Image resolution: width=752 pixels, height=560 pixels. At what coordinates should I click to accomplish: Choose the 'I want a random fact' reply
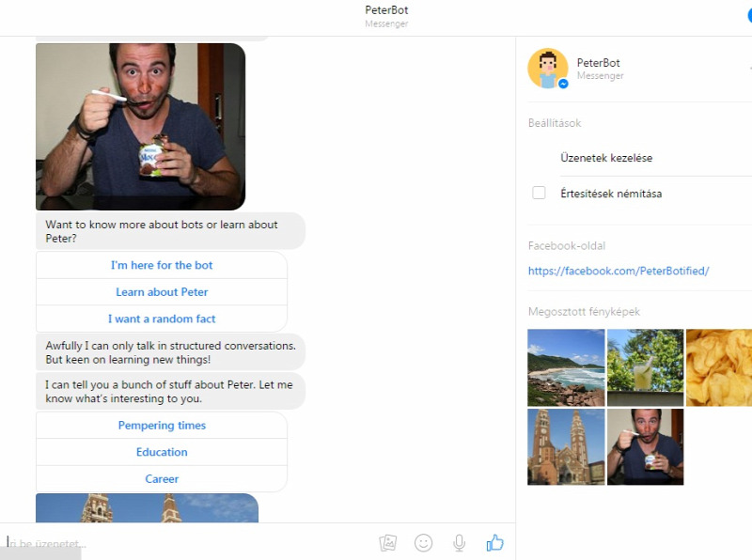pos(162,319)
